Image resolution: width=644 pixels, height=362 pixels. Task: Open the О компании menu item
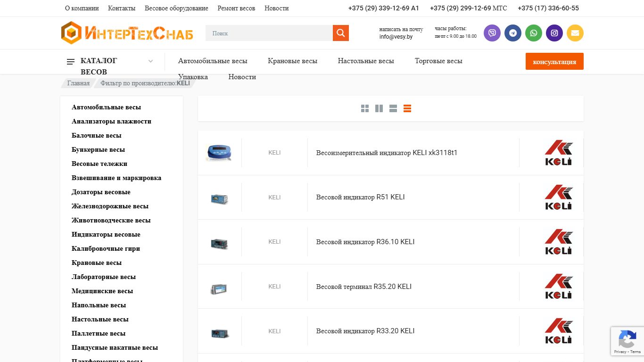pyautogui.click(x=82, y=8)
